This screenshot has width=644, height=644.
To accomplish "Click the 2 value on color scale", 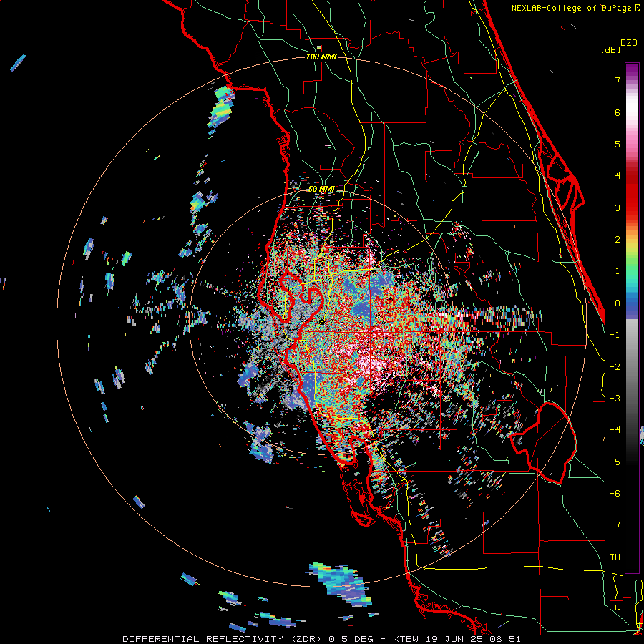I will coord(618,240).
